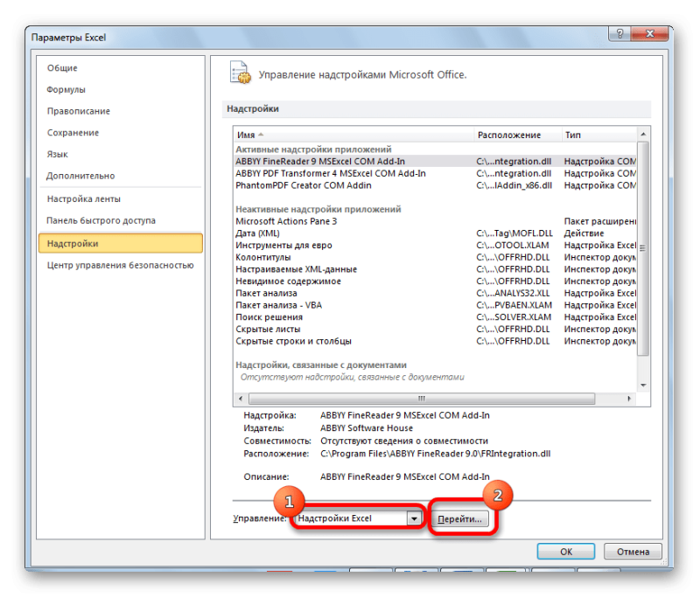Close the Параметры Excel dialog
The height and width of the screenshot is (598, 700).
point(650,34)
